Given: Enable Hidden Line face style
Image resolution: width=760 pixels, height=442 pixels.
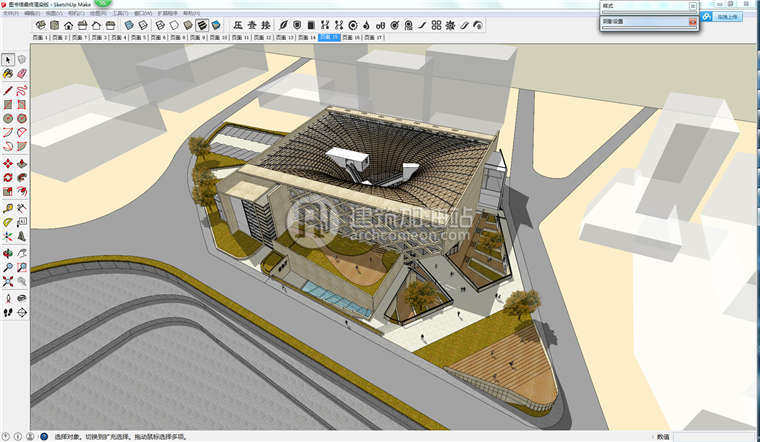Looking at the screenshot, I should [174, 25].
